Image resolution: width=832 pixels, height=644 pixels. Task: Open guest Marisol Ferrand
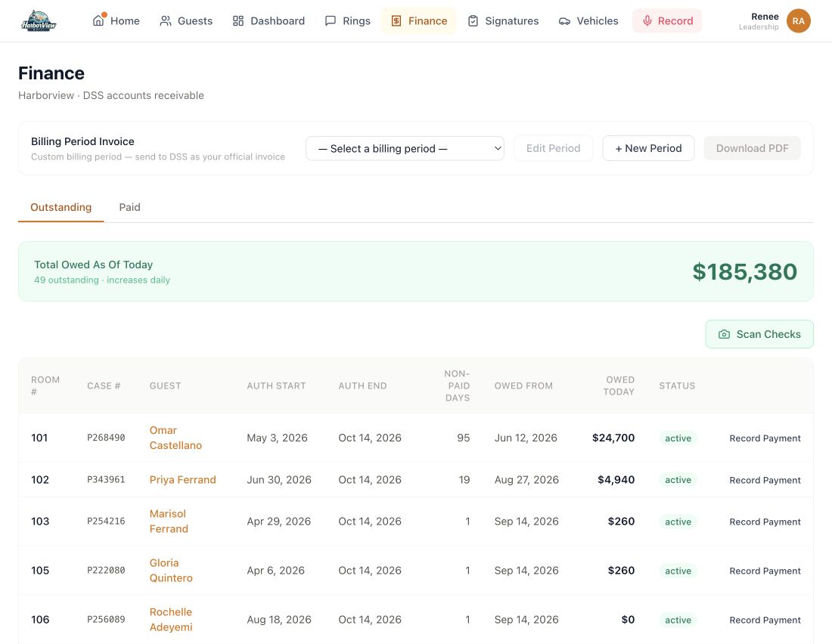coord(169,522)
